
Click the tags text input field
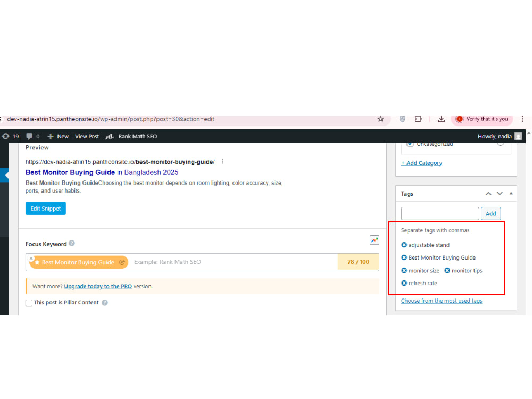(440, 214)
